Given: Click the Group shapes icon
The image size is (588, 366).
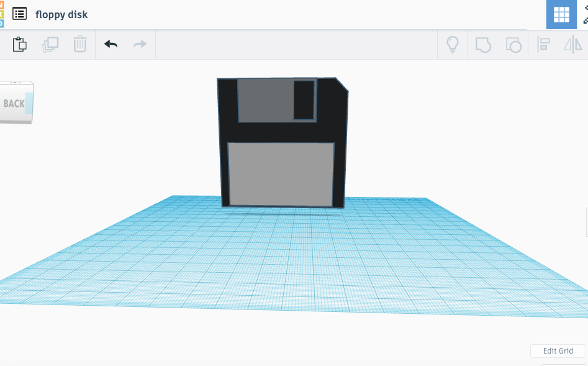Looking at the screenshot, I should tap(483, 44).
